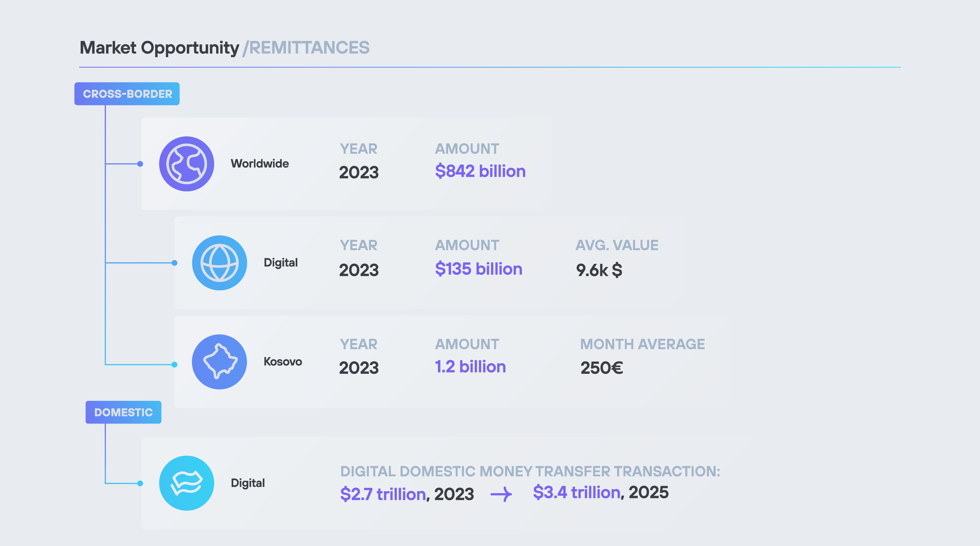Click the connector dot beside Kosovo card
Viewport: 980px width, 546px height.
174,365
